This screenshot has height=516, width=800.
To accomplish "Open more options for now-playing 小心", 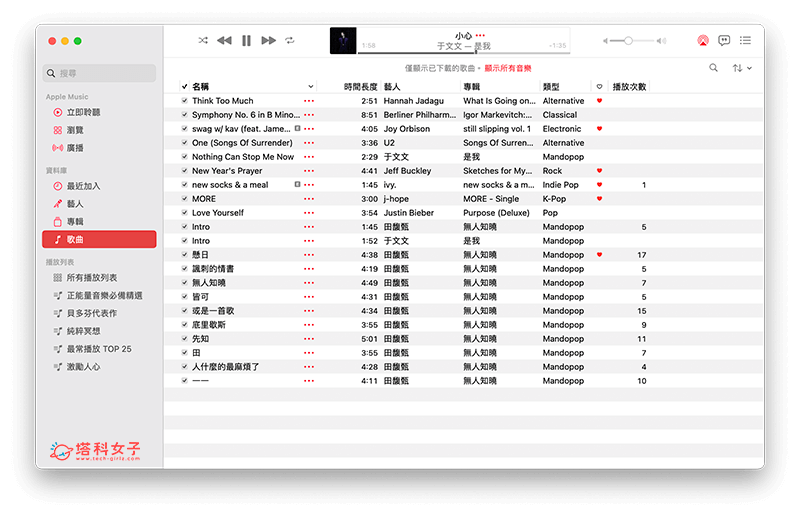I will 480,36.
